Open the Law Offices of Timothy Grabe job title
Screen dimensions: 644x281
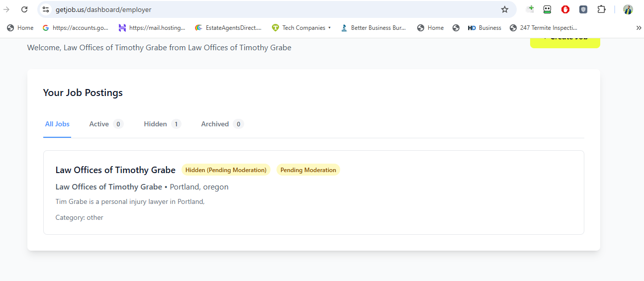115,170
